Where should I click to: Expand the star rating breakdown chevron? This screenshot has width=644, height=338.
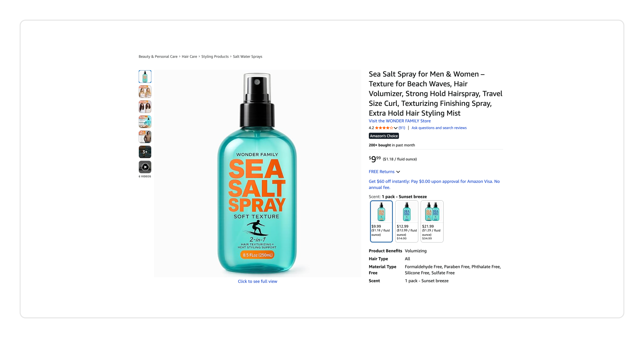[395, 128]
